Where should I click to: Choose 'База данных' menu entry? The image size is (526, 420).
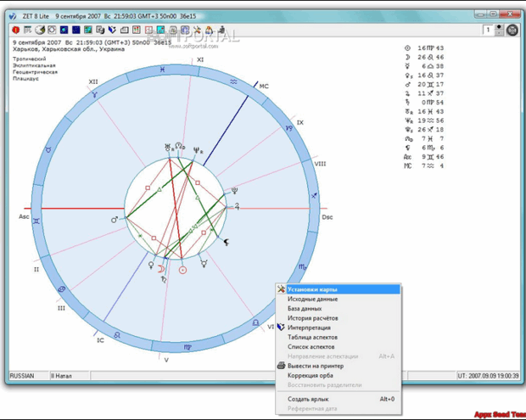305,309
